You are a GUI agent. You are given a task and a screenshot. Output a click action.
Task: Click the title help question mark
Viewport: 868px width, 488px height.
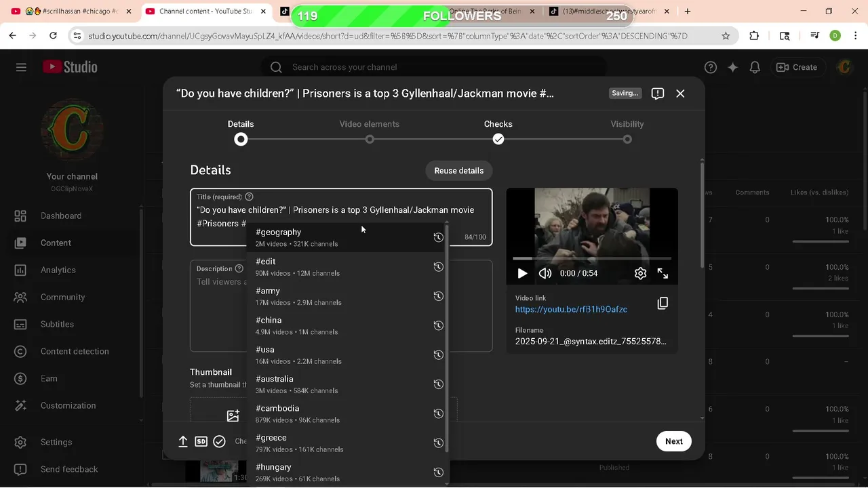(x=249, y=197)
